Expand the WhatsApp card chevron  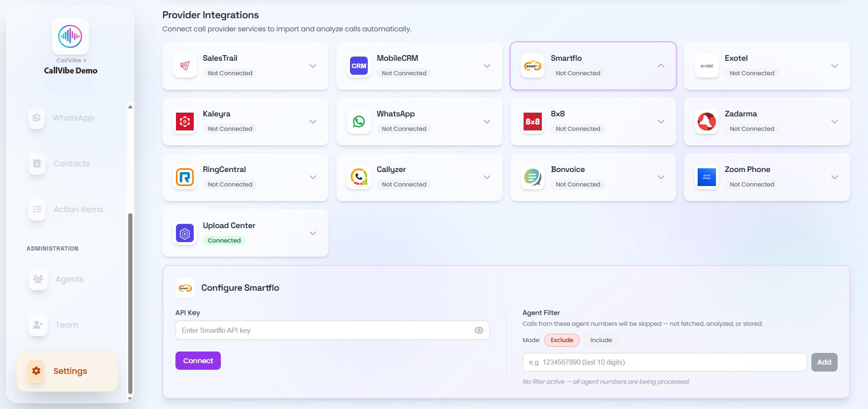point(487,122)
